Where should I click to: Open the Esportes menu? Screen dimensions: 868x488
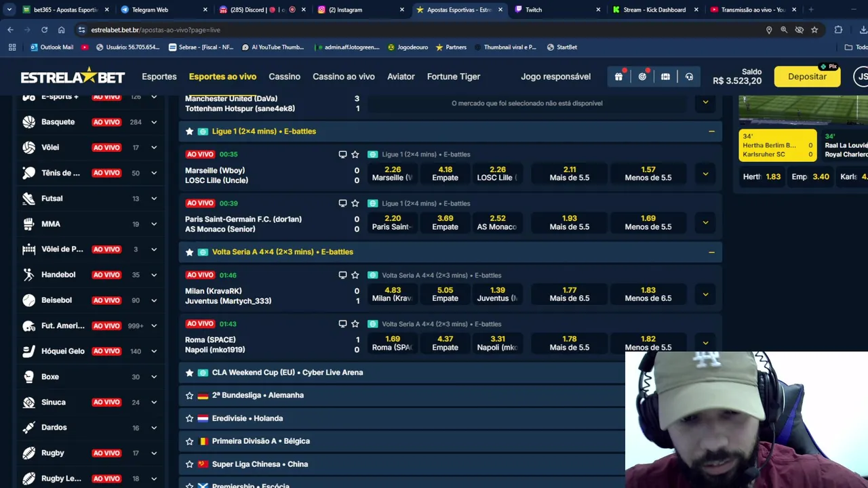159,77
